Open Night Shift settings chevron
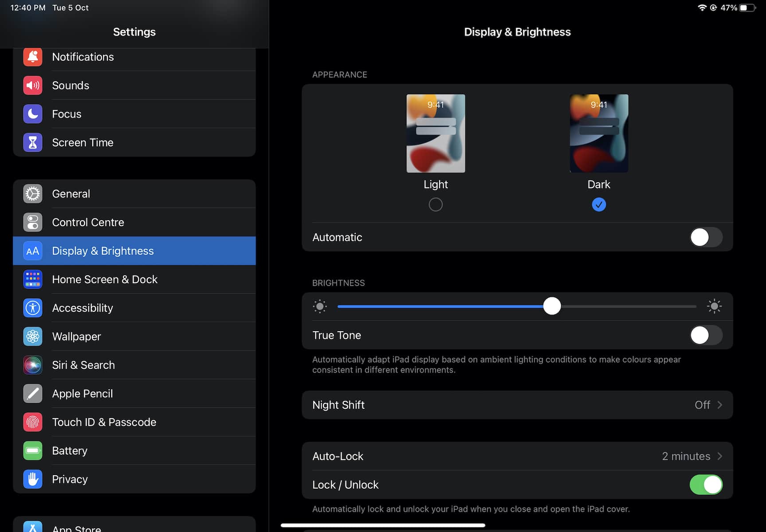This screenshot has height=532, width=766. (x=719, y=405)
